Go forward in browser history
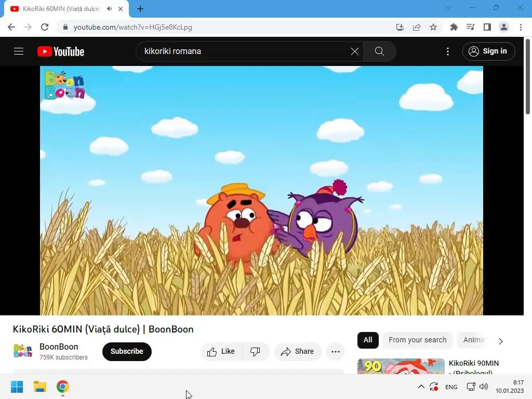Screen dimensions: 532x399 28,27
